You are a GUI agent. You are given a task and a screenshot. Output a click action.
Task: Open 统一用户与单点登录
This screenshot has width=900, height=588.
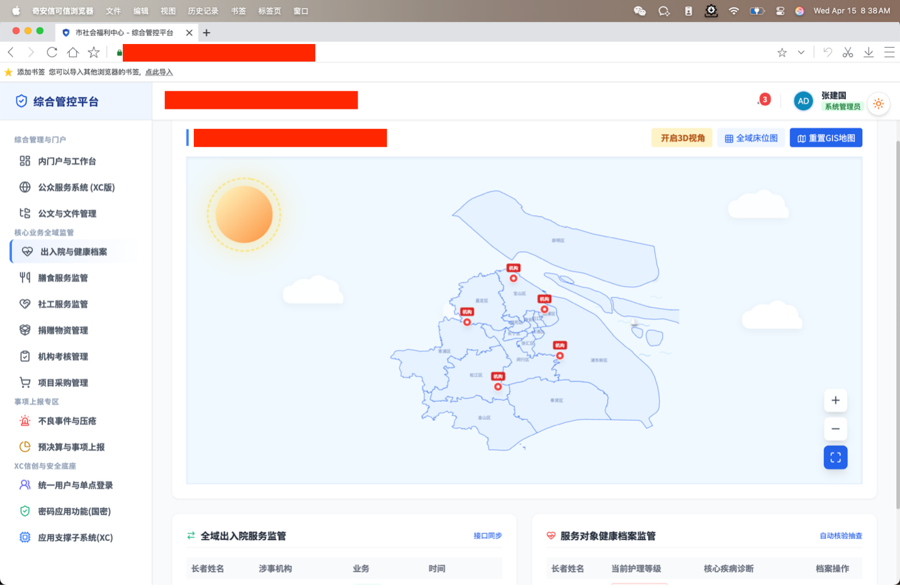click(76, 485)
